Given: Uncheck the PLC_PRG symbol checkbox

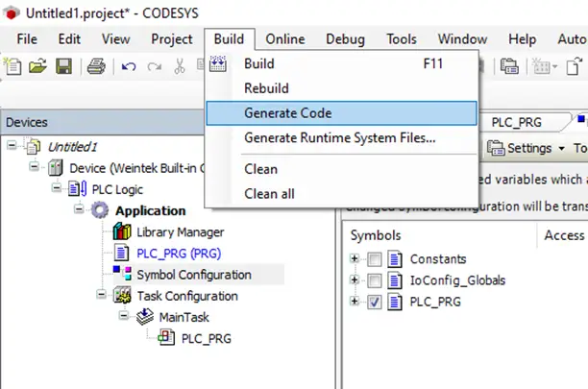Looking at the screenshot, I should (x=375, y=302).
